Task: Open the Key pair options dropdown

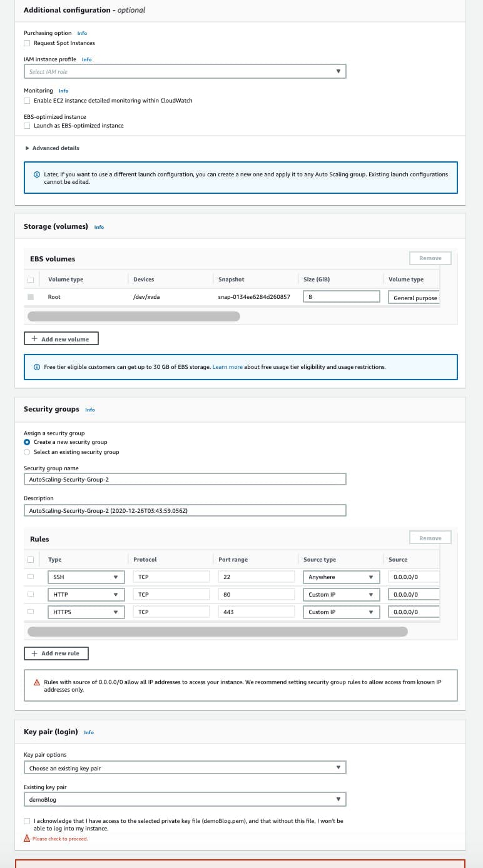Action: (185, 767)
